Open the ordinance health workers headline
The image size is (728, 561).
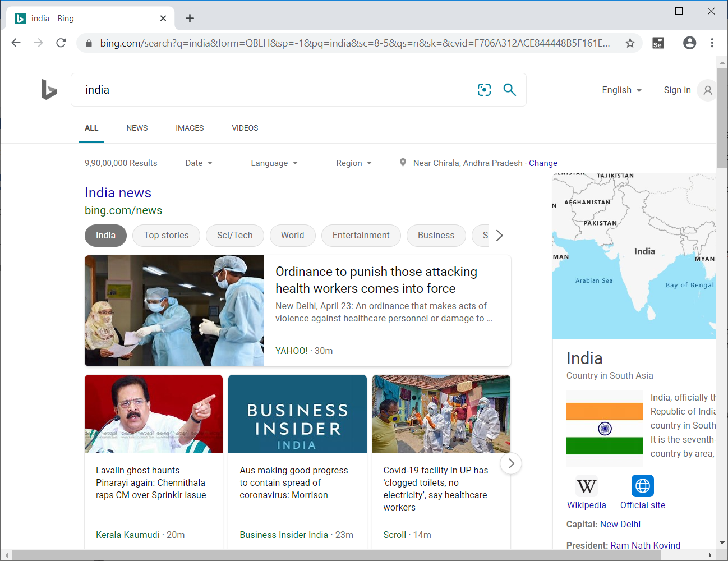(376, 280)
